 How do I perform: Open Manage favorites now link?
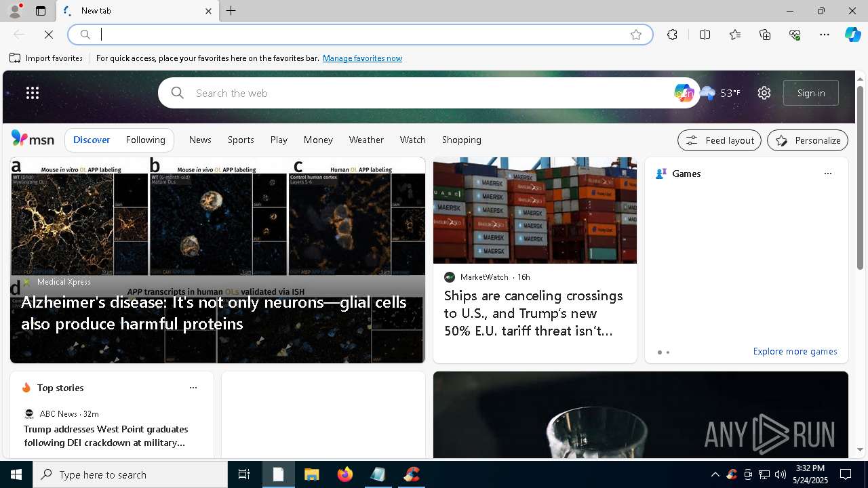coord(362,58)
